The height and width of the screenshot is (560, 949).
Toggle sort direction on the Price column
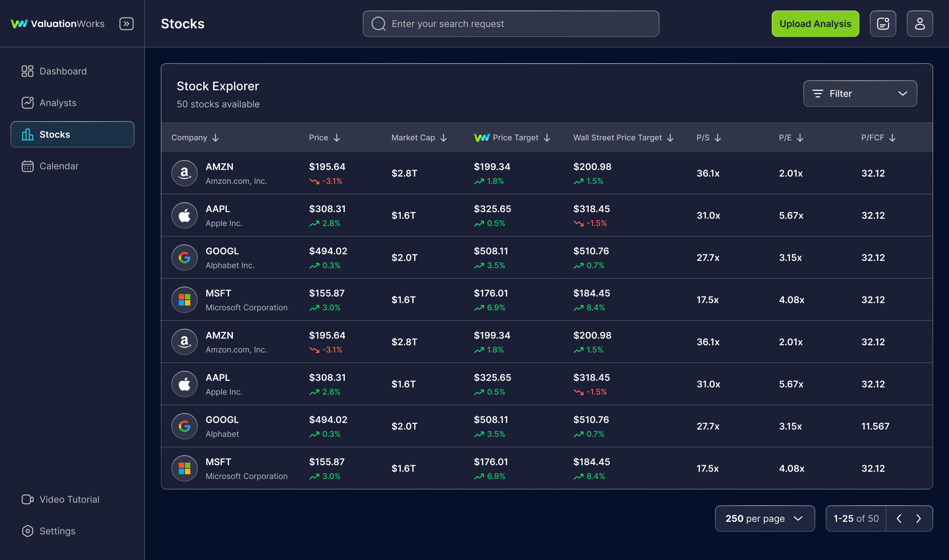pyautogui.click(x=336, y=137)
